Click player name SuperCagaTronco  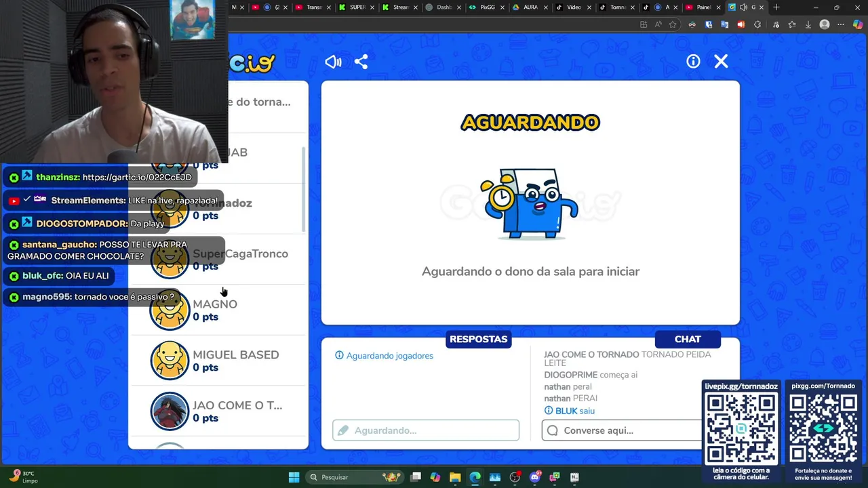pyautogui.click(x=240, y=253)
